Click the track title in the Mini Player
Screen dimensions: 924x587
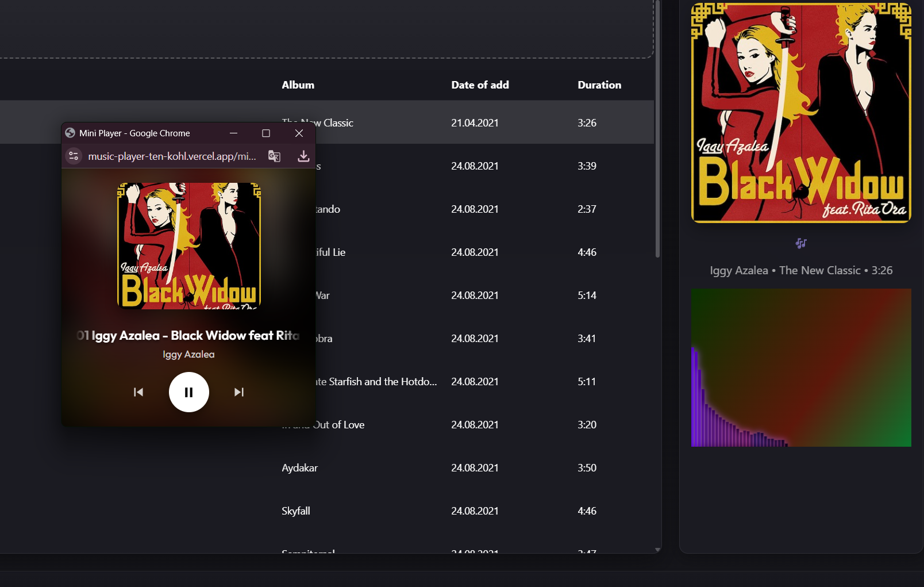pos(188,336)
